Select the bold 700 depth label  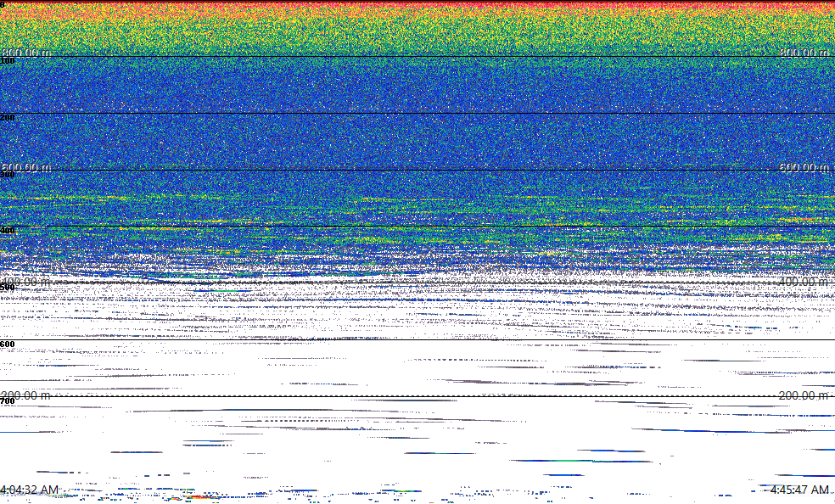coord(8,400)
